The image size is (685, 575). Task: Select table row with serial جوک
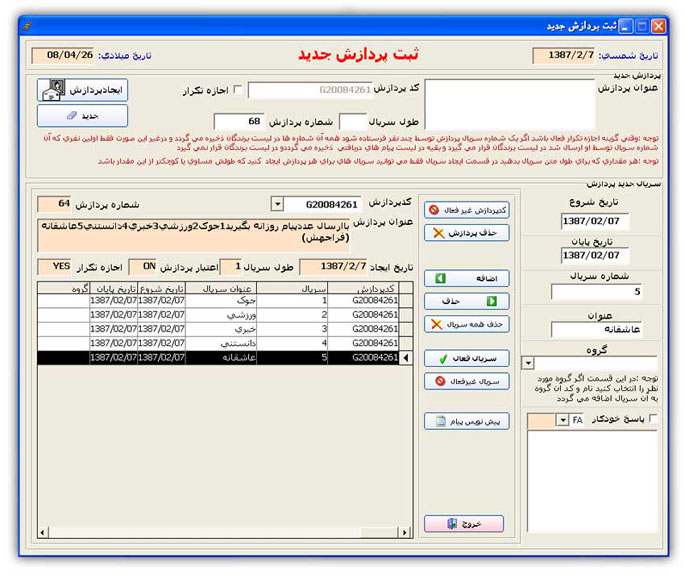(225, 301)
